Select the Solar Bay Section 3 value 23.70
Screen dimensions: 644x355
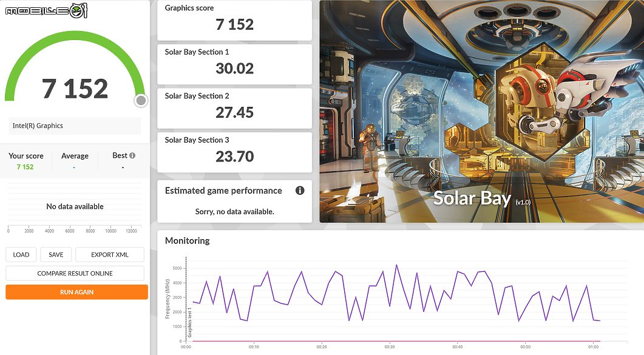[x=234, y=157]
